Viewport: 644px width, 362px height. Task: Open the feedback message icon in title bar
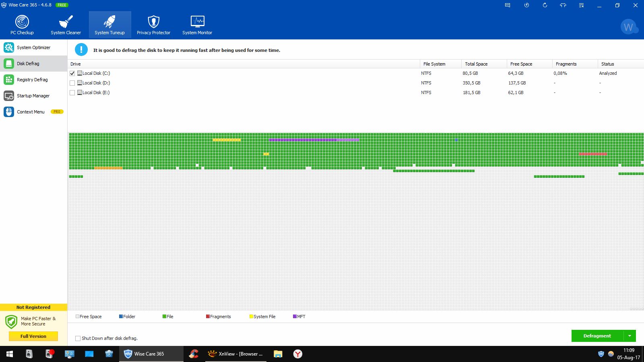[x=508, y=5]
